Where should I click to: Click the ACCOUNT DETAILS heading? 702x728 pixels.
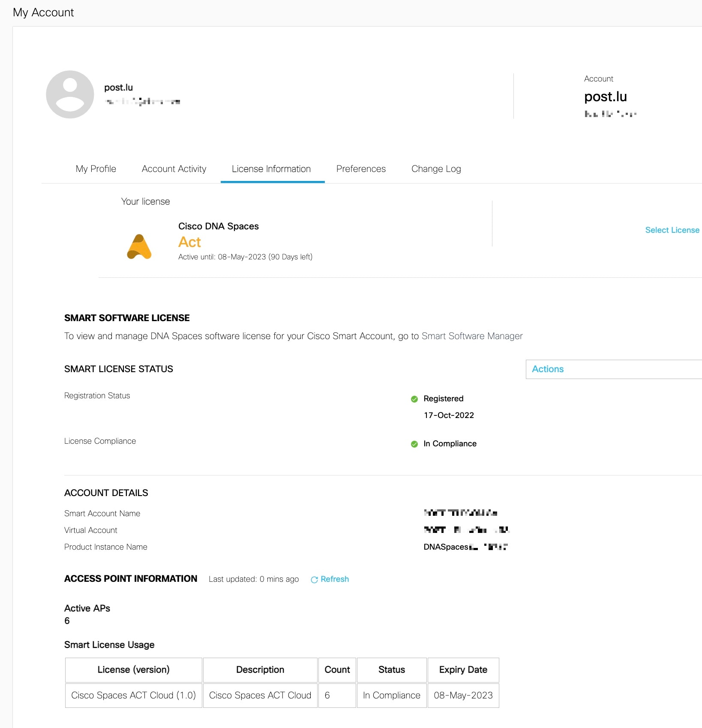[106, 493]
